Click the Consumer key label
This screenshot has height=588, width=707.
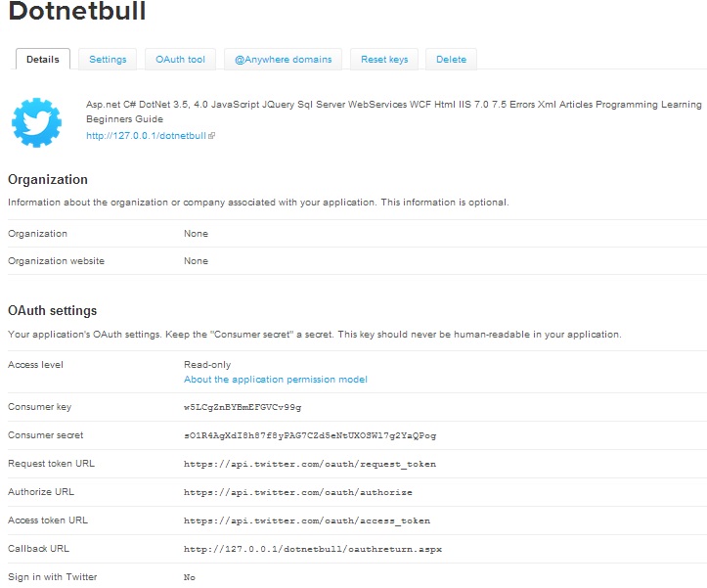(40, 407)
